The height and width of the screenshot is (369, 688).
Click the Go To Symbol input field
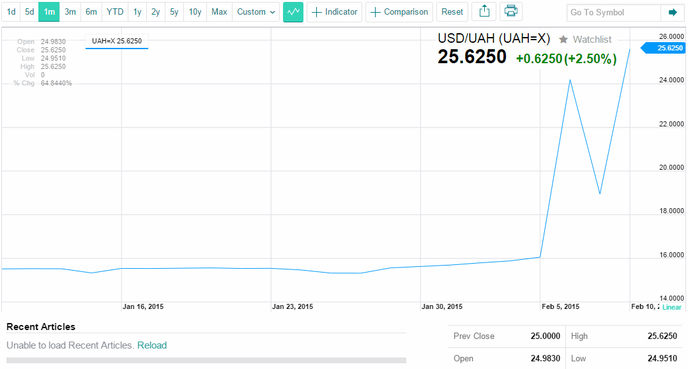click(613, 13)
